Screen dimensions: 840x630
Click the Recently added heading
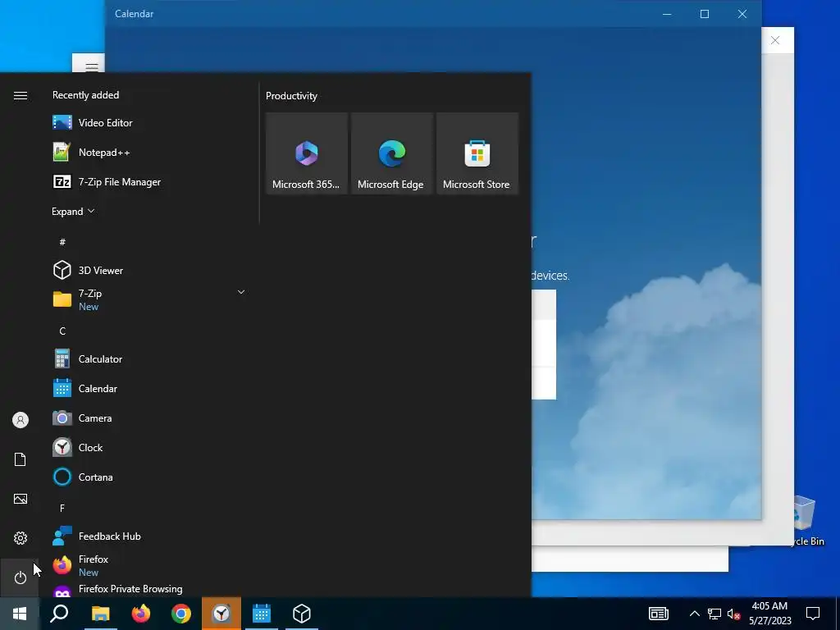[85, 95]
